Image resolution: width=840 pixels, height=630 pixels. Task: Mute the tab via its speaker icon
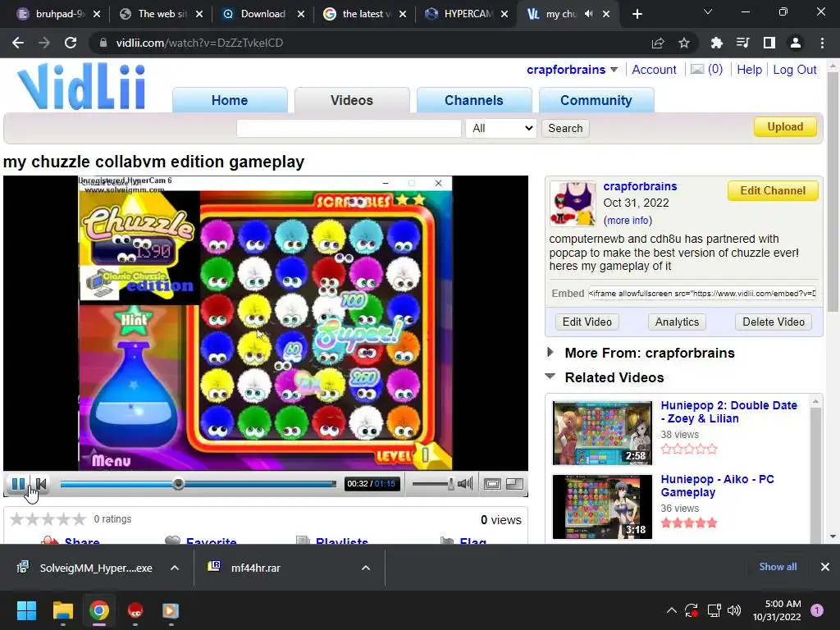[x=589, y=14]
